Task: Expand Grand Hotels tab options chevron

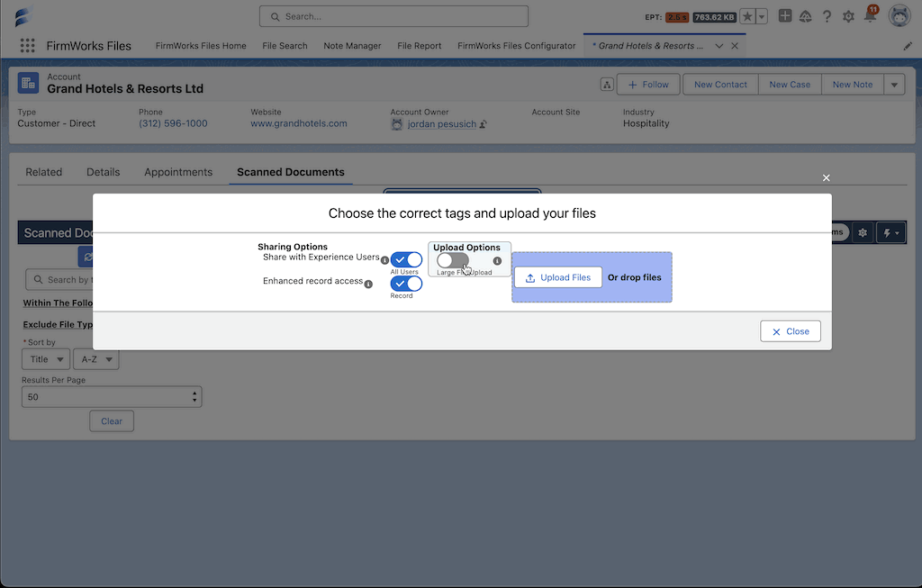Action: (719, 46)
